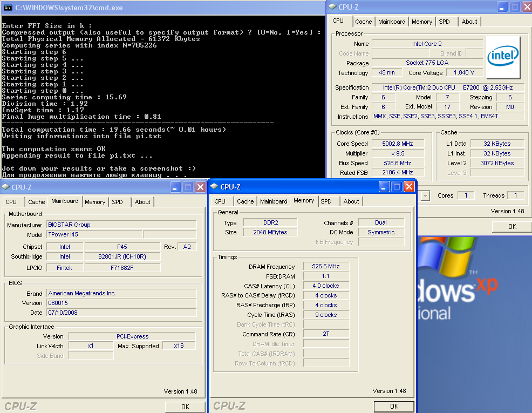Image resolution: width=532 pixels, height=413 pixels.
Task: Click the DRAM Frequency value 526.6 MHz
Action: pos(326,266)
